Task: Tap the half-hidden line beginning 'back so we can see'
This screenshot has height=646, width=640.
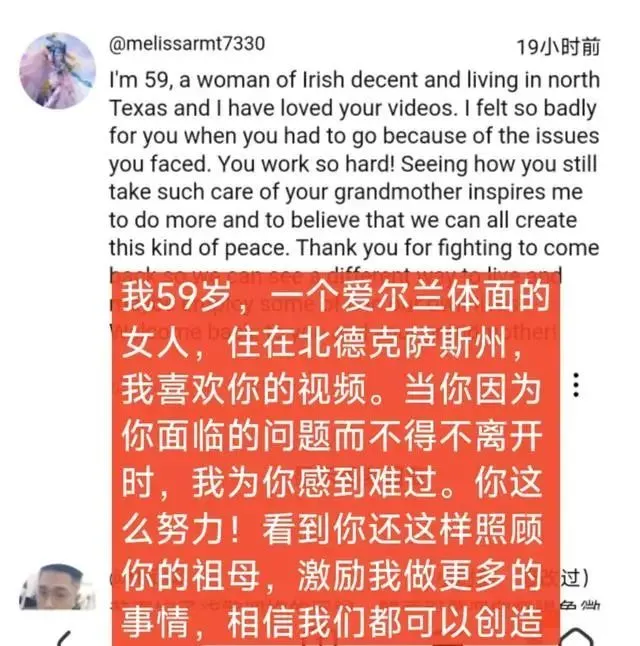Action: (335, 274)
